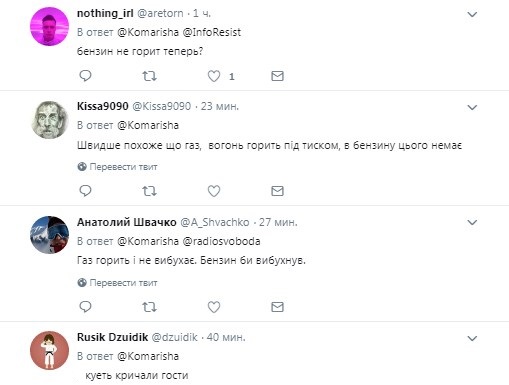Like Kissa9090's tweet
This screenshot has height=385, width=509.
214,191
